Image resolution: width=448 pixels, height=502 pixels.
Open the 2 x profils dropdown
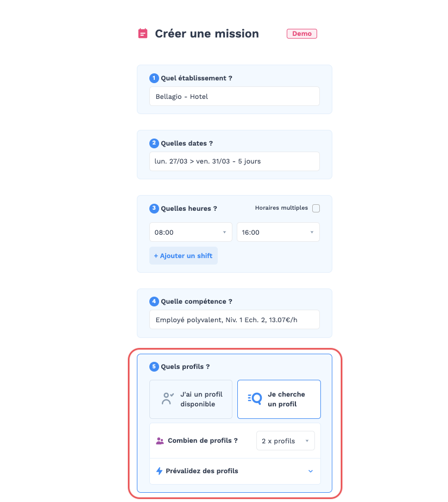(x=286, y=441)
